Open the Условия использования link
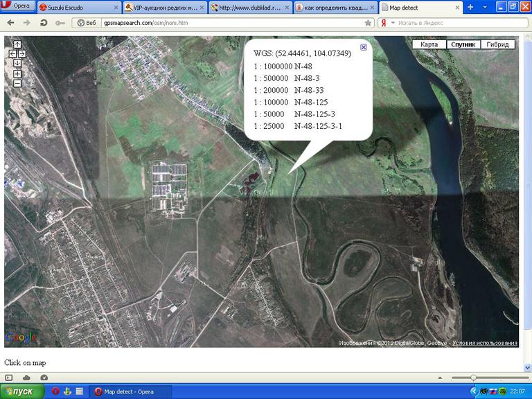Screen dimensions: 532x399 pos(485,343)
